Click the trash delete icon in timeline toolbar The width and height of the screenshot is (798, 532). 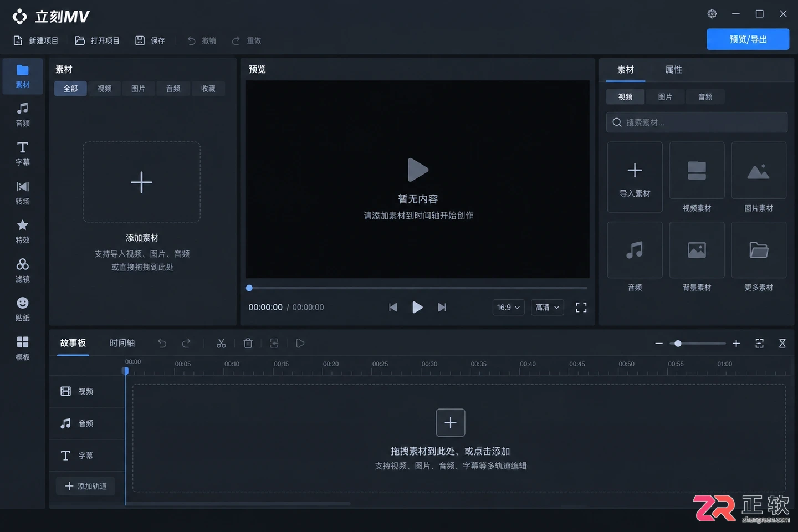248,344
